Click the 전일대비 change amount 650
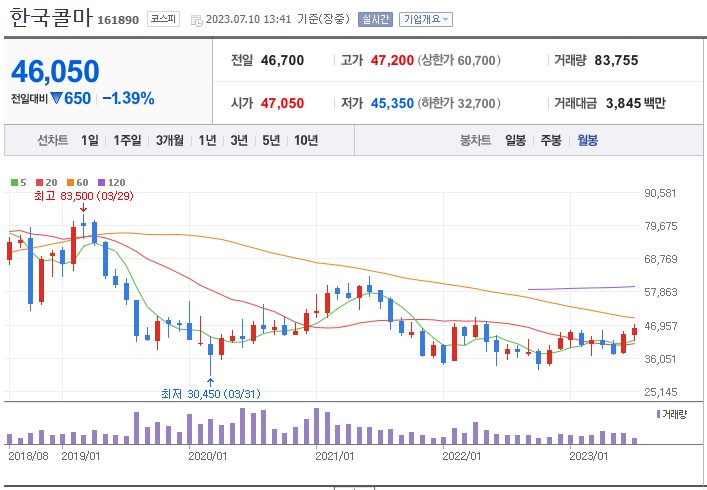Image resolution: width=707 pixels, height=490 pixels. 78,98
